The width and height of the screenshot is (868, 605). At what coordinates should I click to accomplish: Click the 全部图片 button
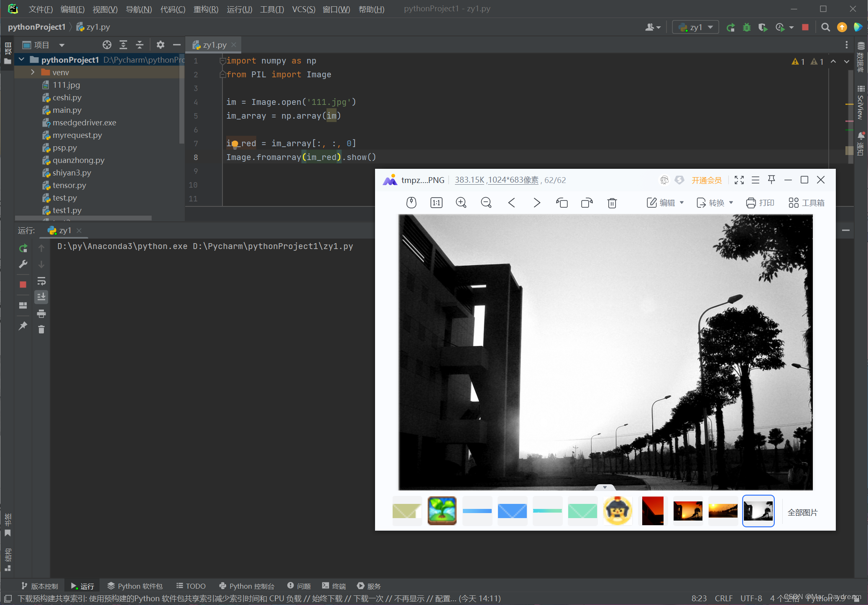tap(802, 512)
